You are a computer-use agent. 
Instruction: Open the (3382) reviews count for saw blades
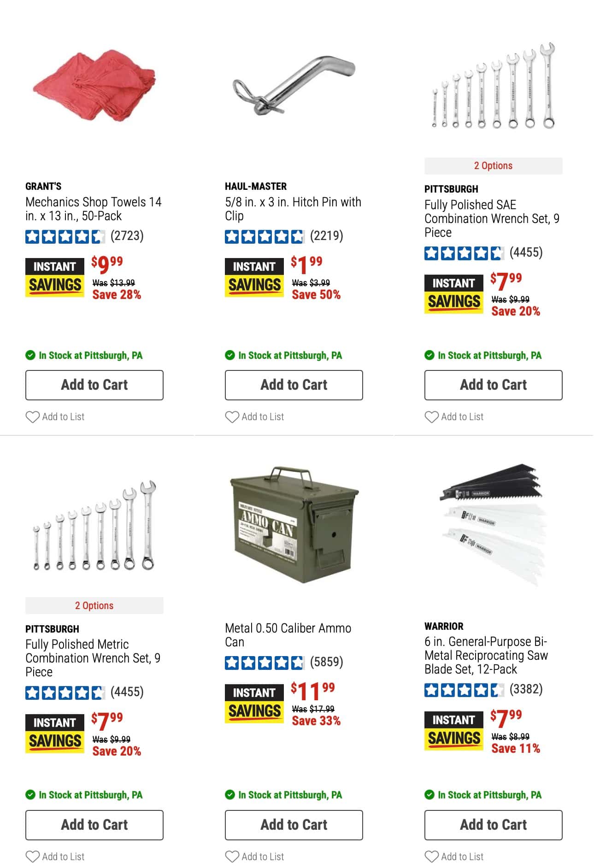point(526,689)
